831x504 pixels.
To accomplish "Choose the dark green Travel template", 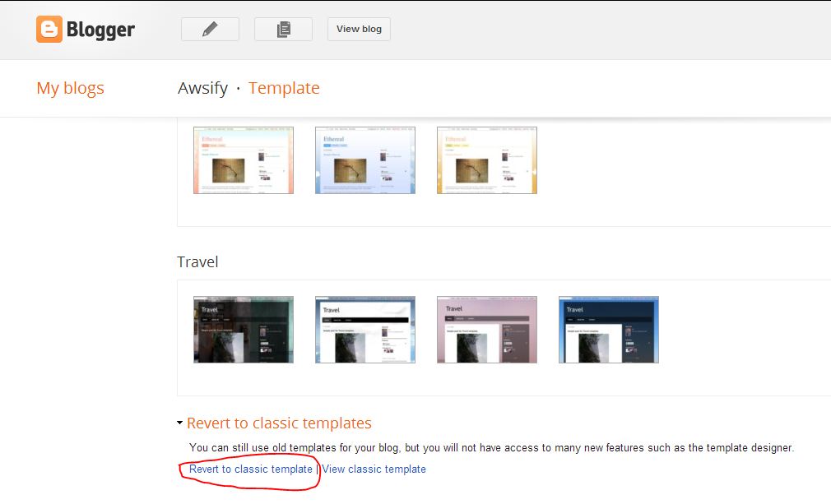I will coord(243,329).
